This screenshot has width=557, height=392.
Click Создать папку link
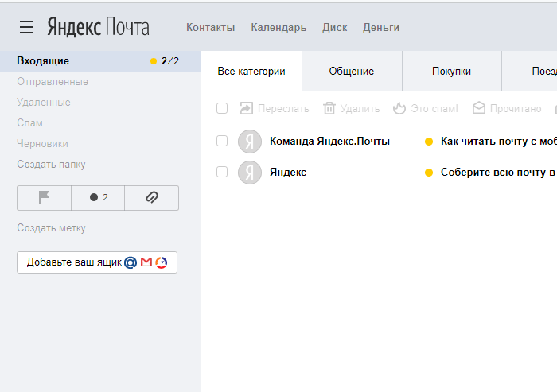[51, 165]
